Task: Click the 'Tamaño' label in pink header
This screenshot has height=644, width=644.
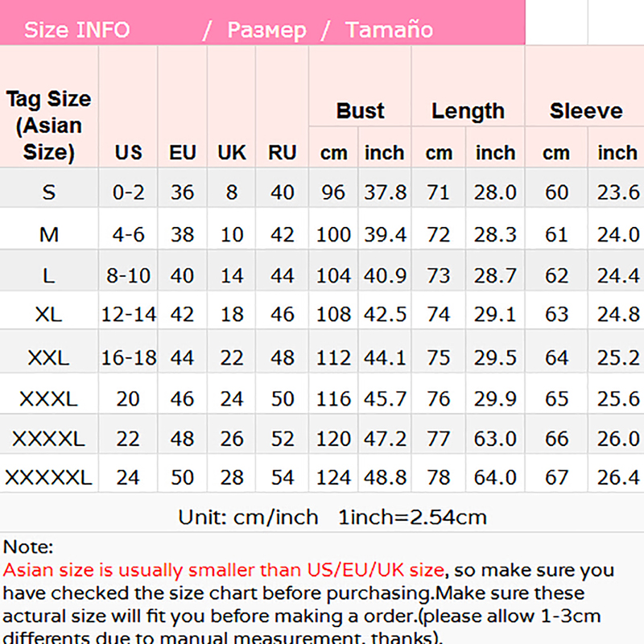Action: (x=389, y=31)
